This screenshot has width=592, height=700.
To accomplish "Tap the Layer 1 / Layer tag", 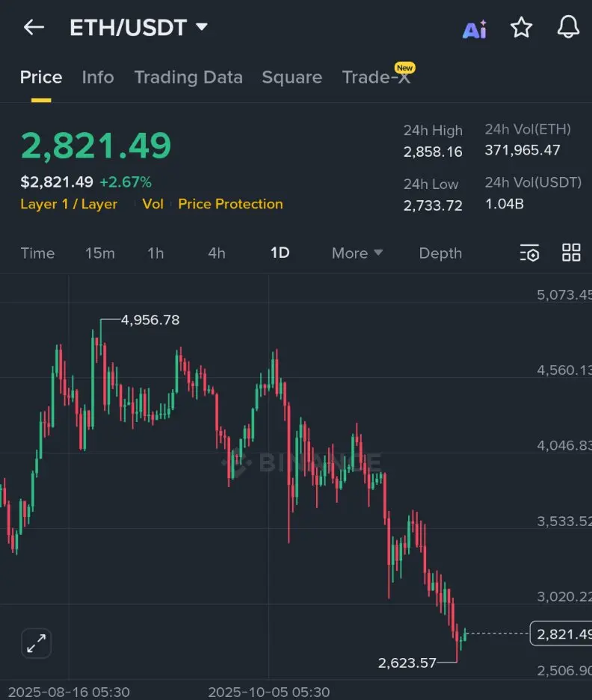I will (x=69, y=204).
